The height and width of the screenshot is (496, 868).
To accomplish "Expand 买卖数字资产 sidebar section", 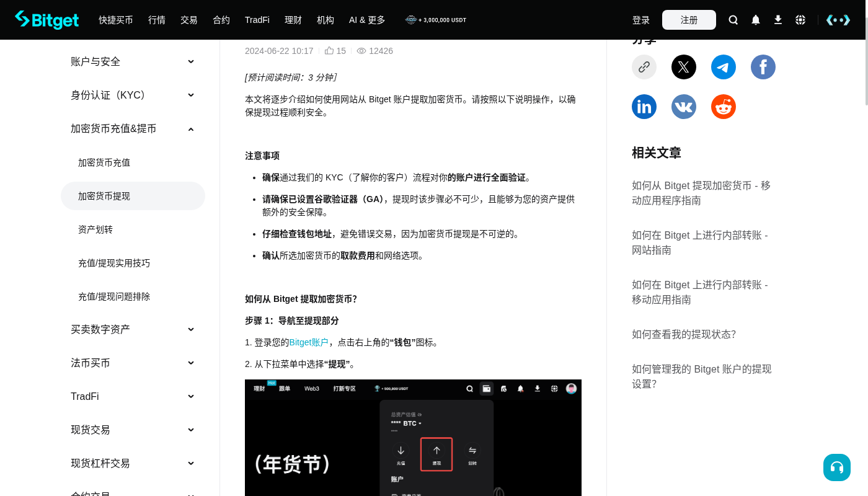I will click(133, 329).
